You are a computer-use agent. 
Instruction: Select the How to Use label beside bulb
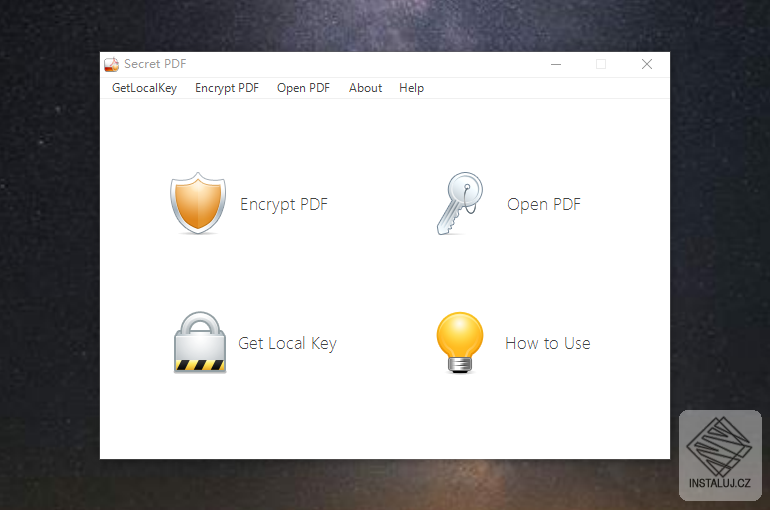[548, 343]
